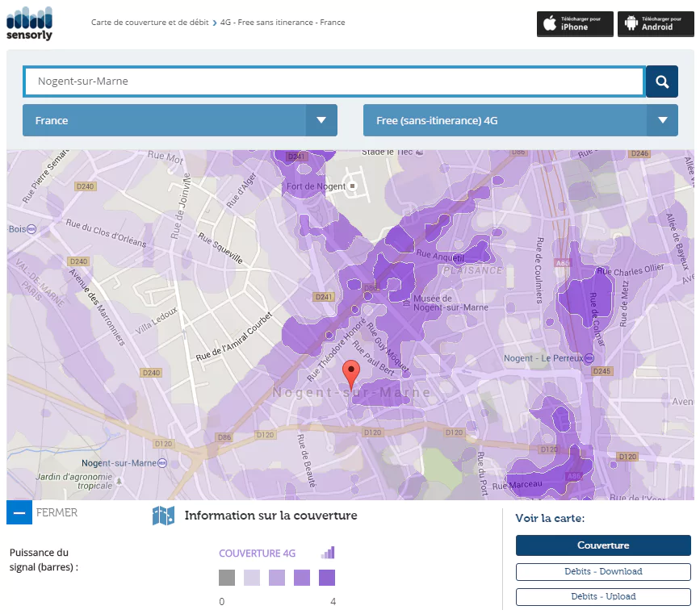Click the 4G signal bars icon
700x614 pixels.
pos(327,553)
